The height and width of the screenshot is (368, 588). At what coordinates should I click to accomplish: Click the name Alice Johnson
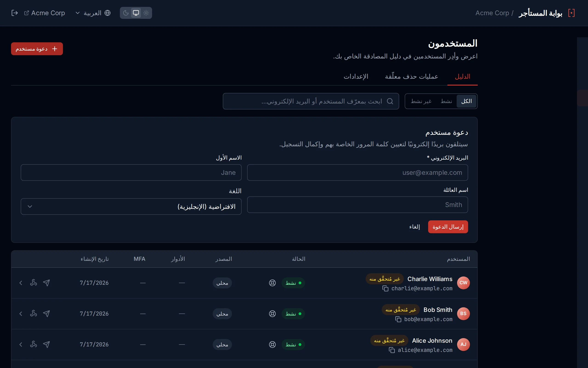click(432, 341)
